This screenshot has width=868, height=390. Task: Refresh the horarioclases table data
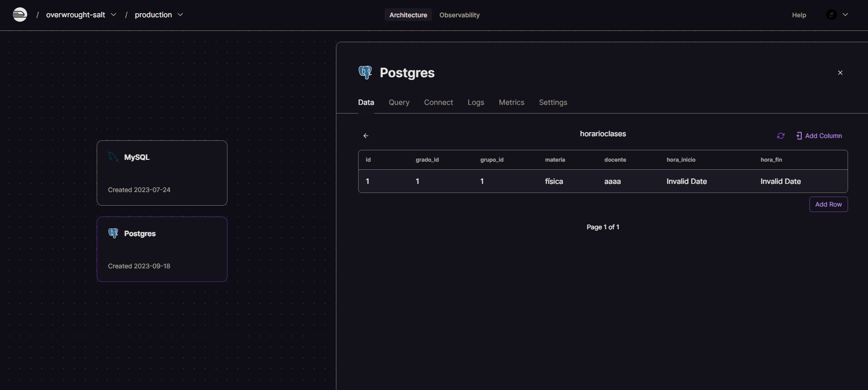tap(781, 136)
